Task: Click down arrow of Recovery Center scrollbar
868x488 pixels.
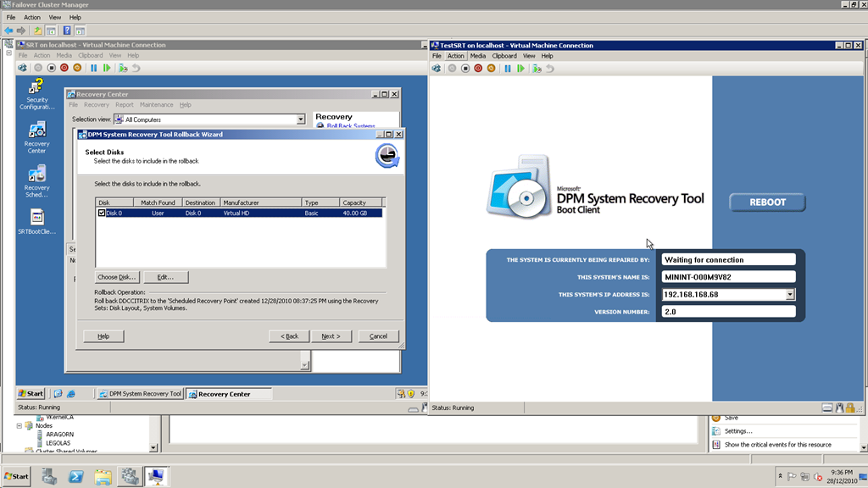Action: (x=304, y=365)
